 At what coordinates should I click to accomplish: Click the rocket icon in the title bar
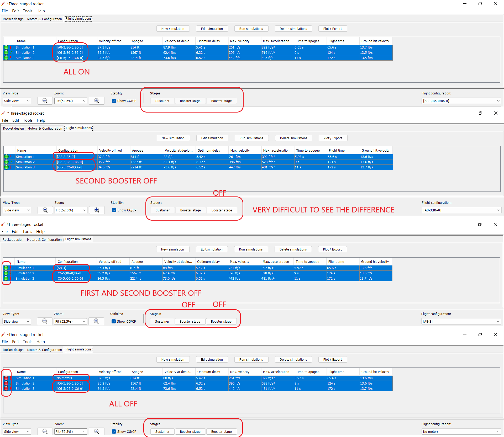pyautogui.click(x=3, y=4)
